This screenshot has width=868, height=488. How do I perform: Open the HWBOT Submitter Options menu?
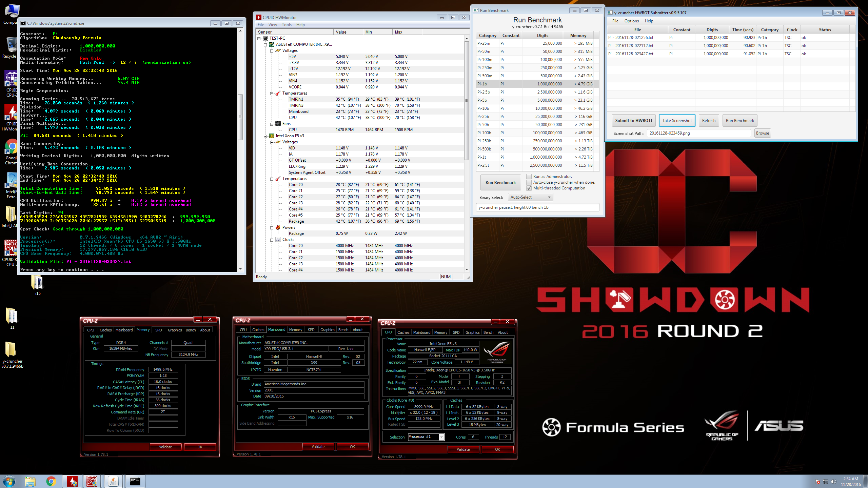pyautogui.click(x=631, y=21)
